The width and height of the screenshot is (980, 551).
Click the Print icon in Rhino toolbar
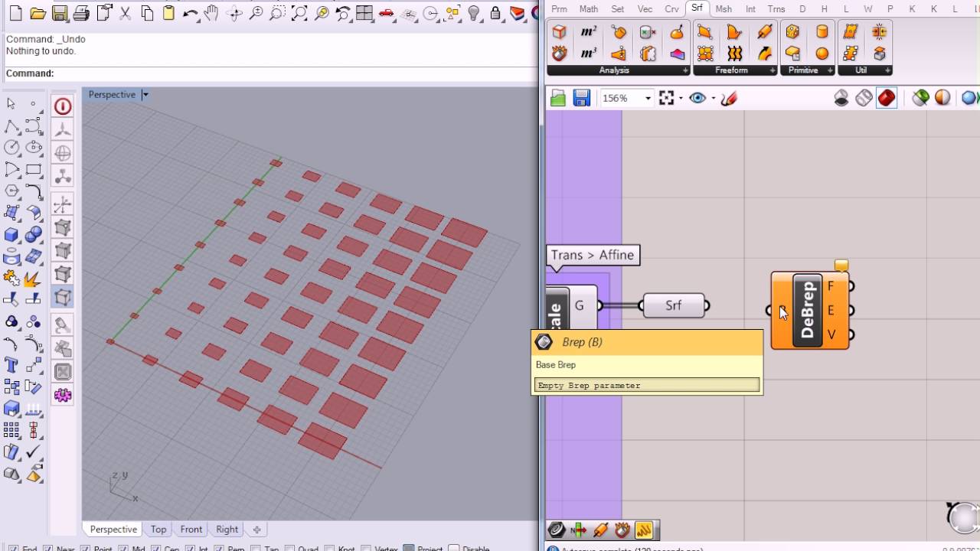point(81,13)
